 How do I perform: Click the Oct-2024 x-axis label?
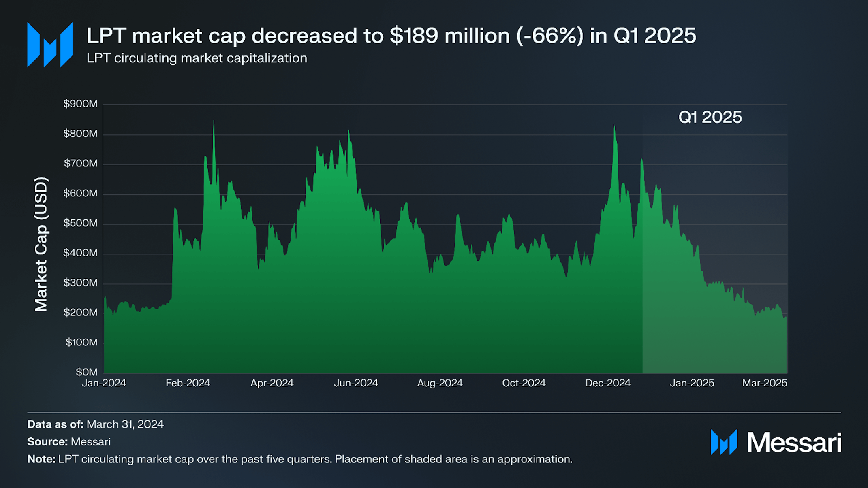524,383
